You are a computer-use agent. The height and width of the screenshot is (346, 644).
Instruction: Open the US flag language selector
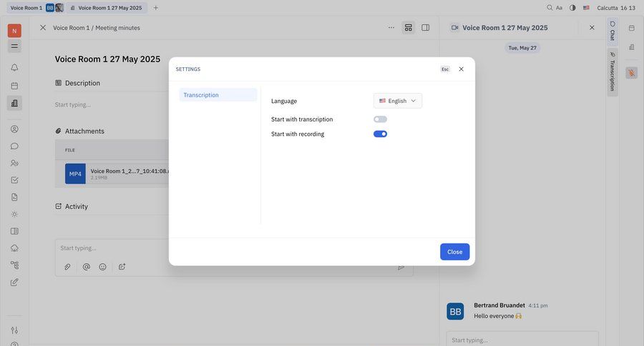(586, 8)
